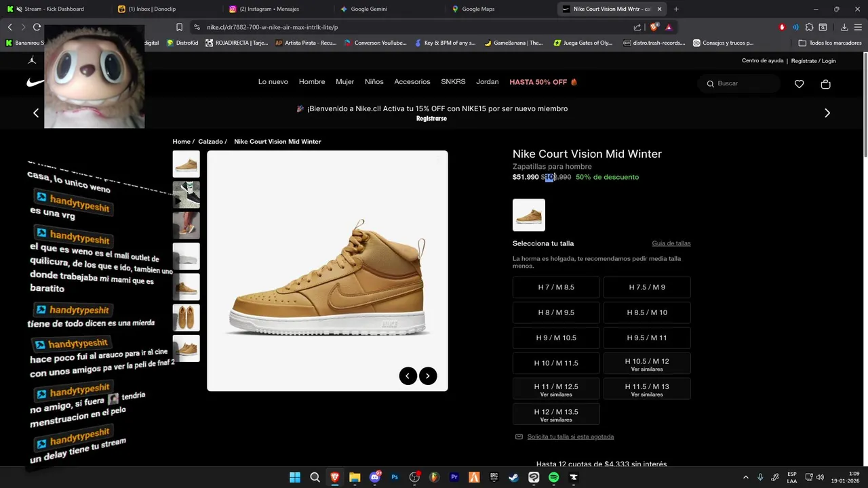Select size H 8 / M 9.5
868x488 pixels.
556,312
